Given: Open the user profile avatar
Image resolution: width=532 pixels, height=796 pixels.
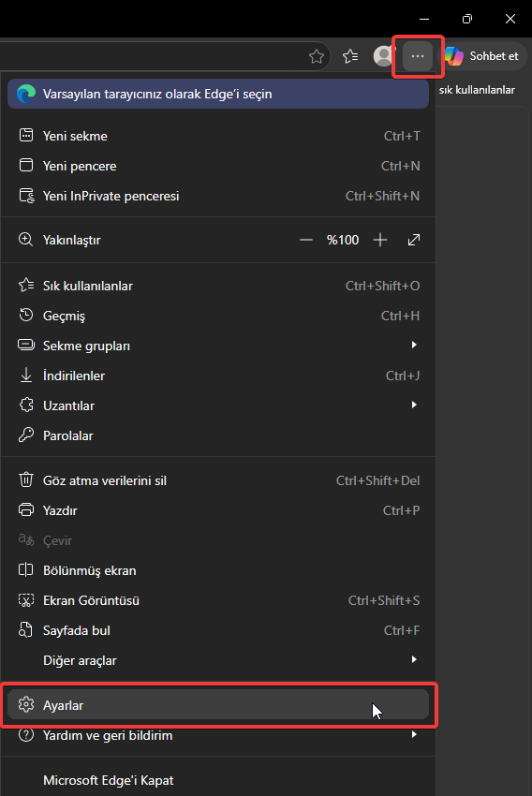Looking at the screenshot, I should (383, 56).
